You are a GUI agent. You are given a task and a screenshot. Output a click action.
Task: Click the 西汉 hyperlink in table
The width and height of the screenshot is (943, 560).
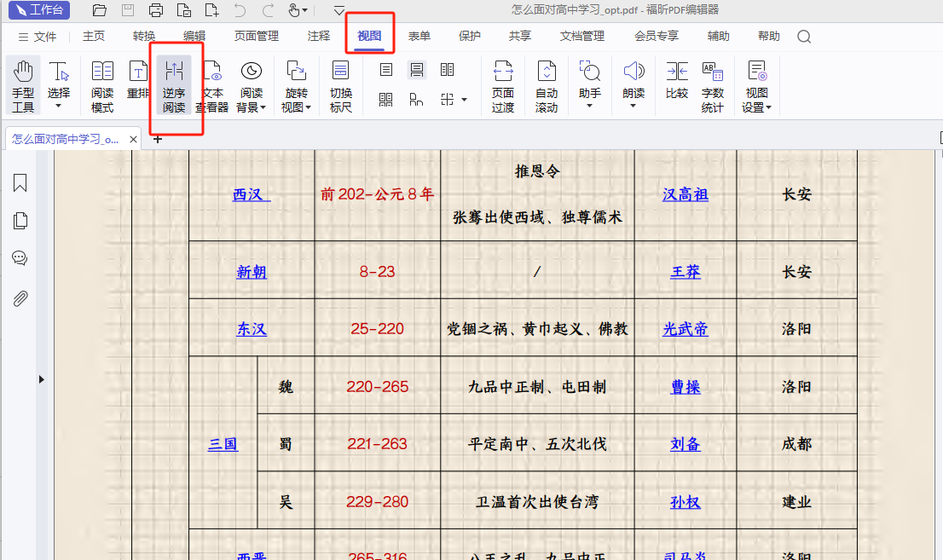coord(251,194)
